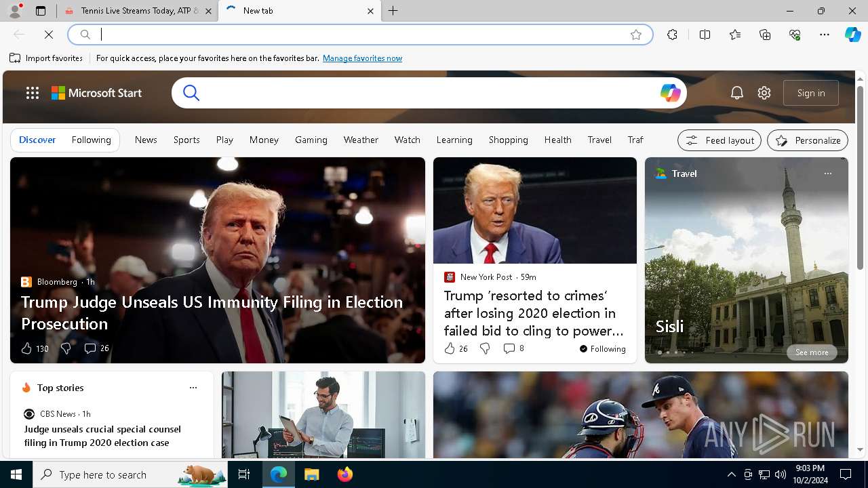Like the Bloomberg Trump Judge story
Screen dimensions: 868x488
pos(34,348)
